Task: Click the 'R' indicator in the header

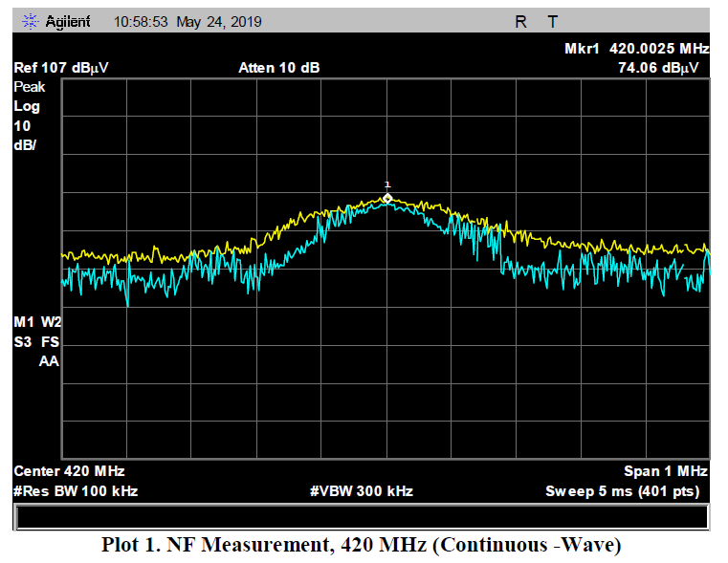Action: 520,22
